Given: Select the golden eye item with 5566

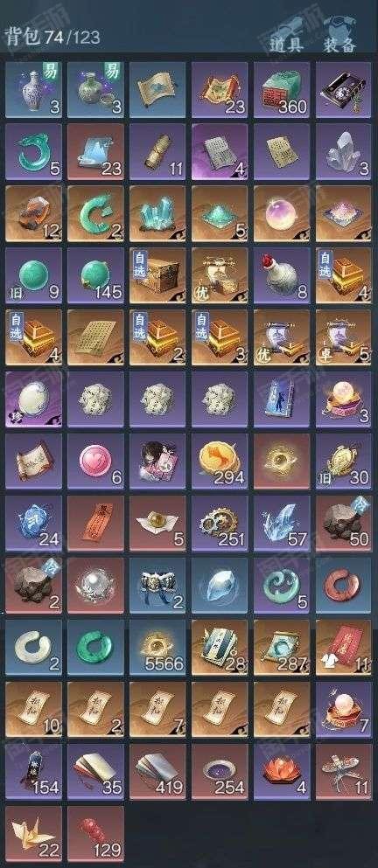Looking at the screenshot, I should click(157, 647).
